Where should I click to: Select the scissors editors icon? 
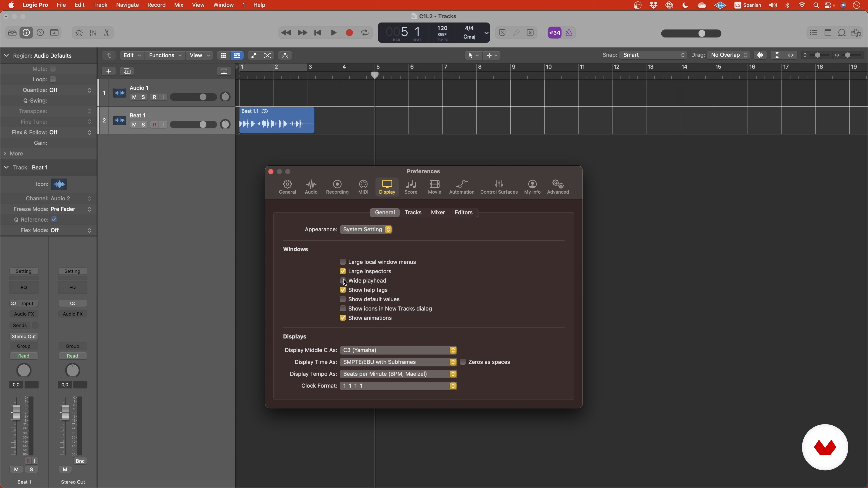point(107,33)
